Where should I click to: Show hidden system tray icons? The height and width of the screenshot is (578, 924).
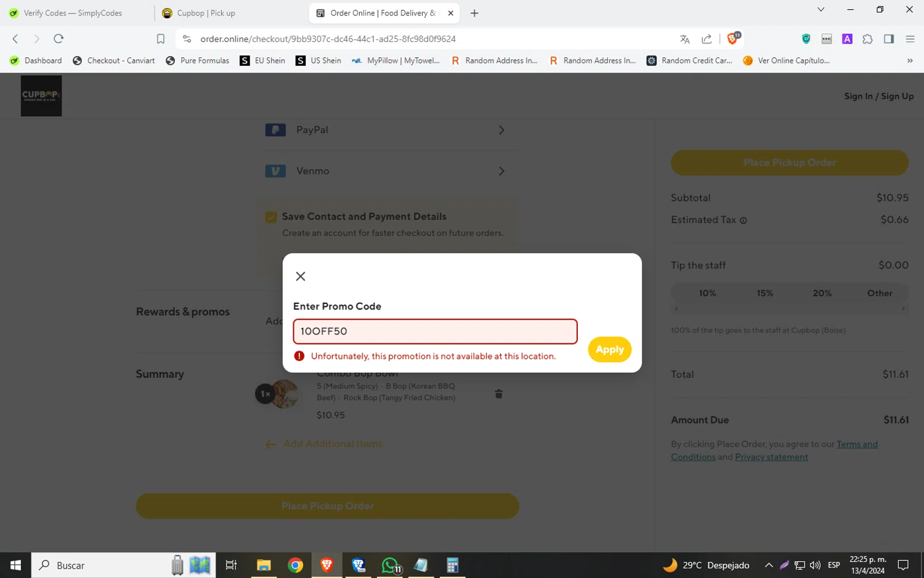769,565
